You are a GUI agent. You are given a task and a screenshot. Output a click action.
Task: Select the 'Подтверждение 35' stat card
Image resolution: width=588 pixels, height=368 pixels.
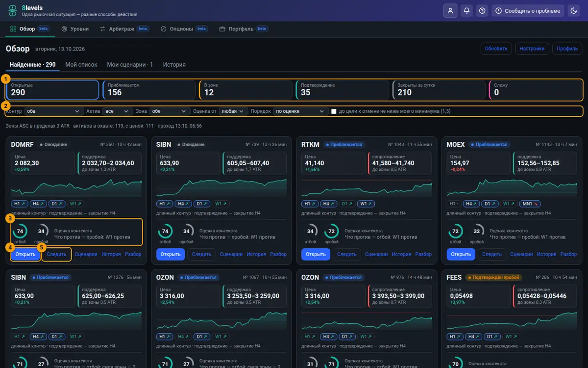343,89
